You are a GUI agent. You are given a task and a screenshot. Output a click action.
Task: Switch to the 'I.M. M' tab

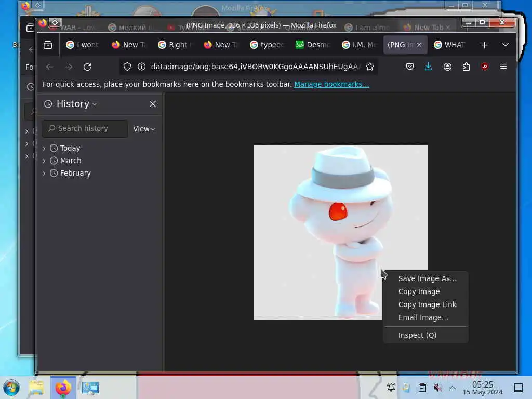(x=358, y=45)
